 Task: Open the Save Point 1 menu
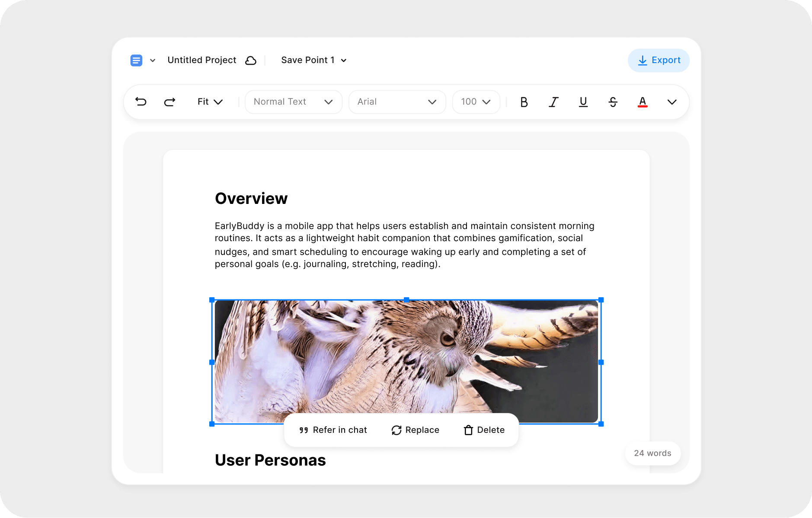click(x=313, y=60)
